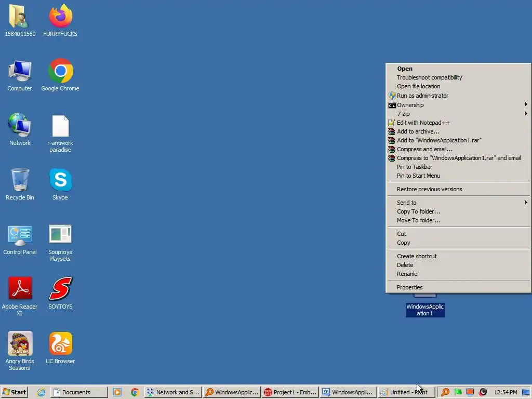The width and height of the screenshot is (532, 399).
Task: Switch to Untitled - Paint taskbar button
Action: [406, 392]
